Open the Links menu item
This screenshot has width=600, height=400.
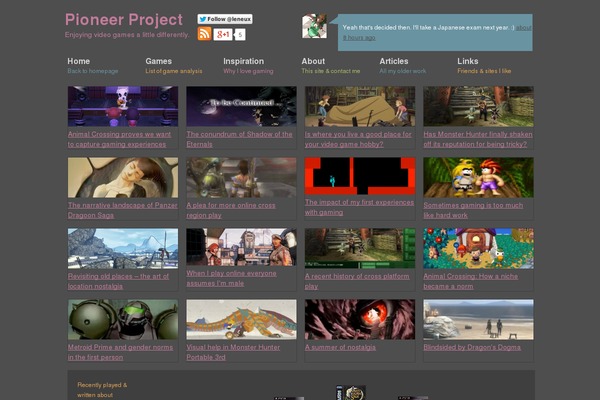(468, 61)
